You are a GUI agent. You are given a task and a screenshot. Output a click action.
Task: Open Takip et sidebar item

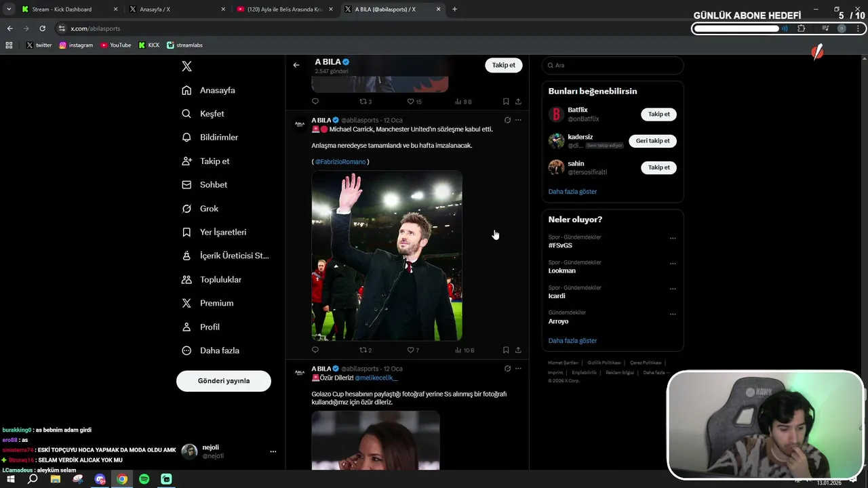205,161
